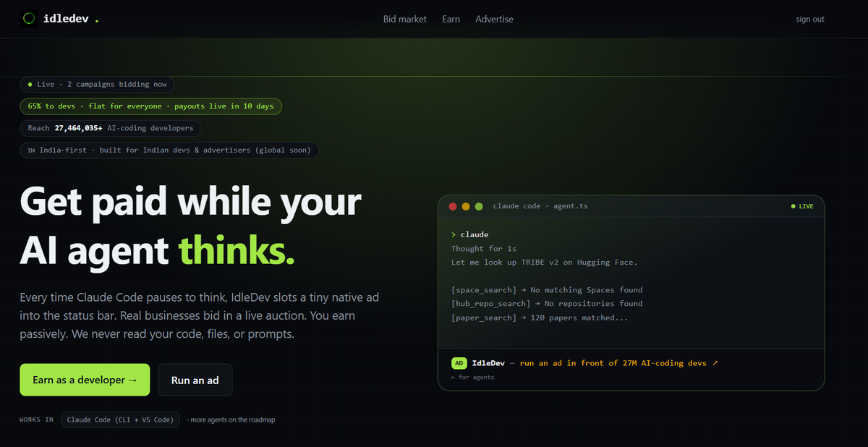Image resolution: width=868 pixels, height=447 pixels.
Task: Click the 65% to devs payouts badge
Action: click(150, 106)
